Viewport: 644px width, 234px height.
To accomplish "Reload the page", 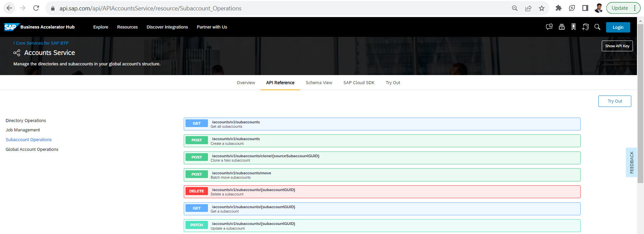I will (x=36, y=8).
